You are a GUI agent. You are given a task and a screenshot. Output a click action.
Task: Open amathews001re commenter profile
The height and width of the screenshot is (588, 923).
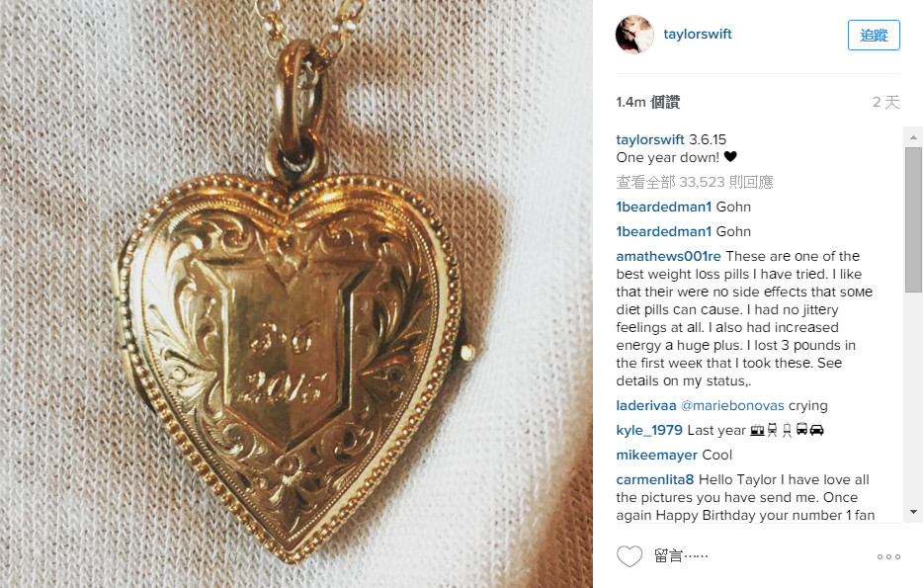[x=668, y=256]
